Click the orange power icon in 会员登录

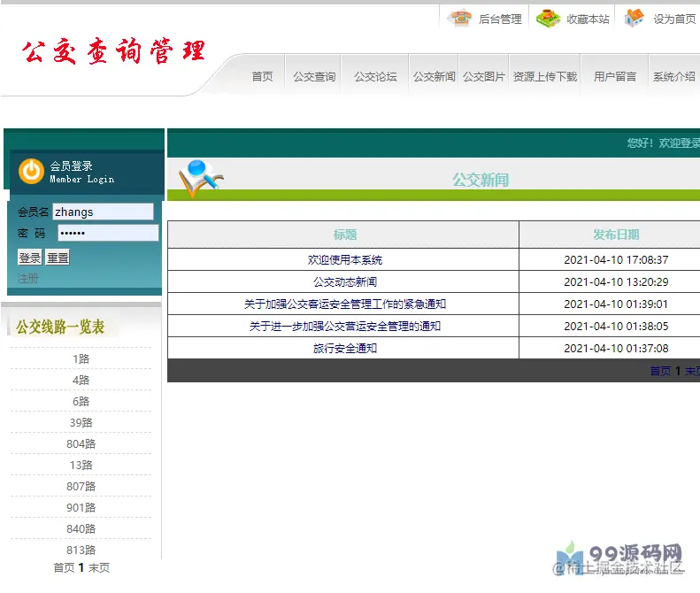coord(31,171)
